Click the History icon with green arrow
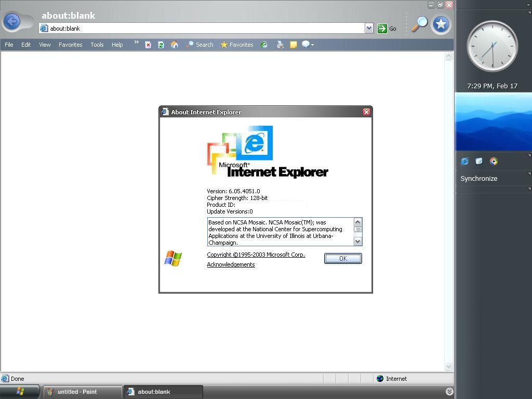 [x=264, y=45]
